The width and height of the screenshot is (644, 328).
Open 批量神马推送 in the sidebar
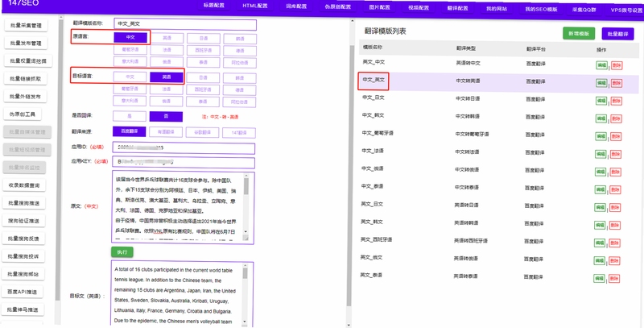click(x=23, y=309)
